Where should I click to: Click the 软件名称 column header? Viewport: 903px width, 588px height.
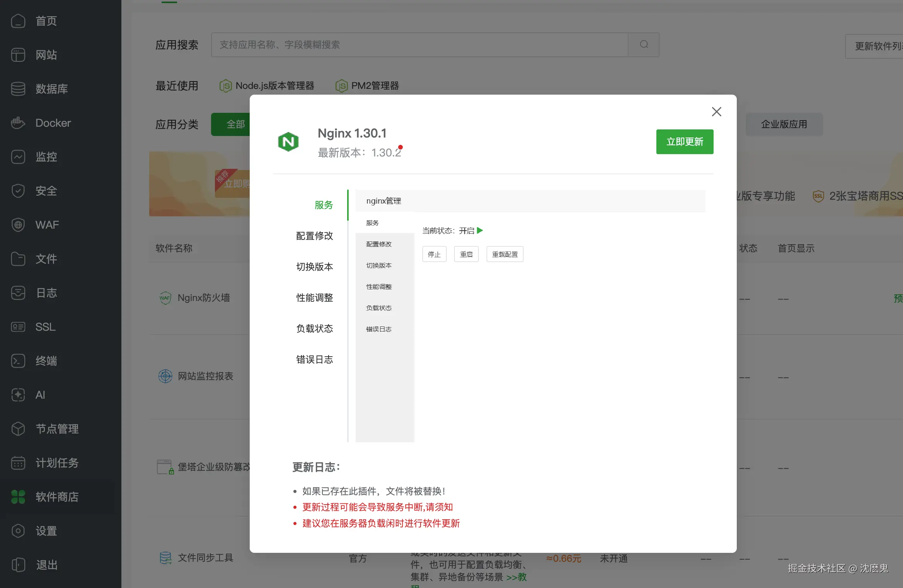click(174, 248)
